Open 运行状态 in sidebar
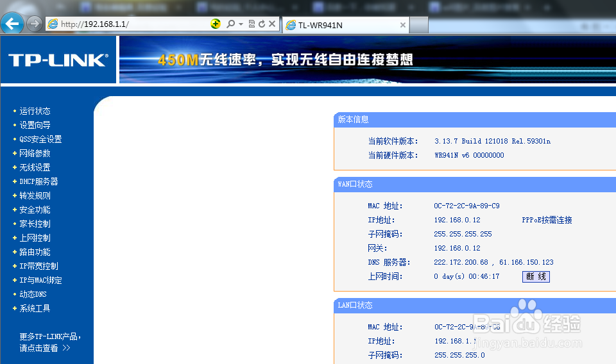This screenshot has width=616, height=364. point(35,111)
